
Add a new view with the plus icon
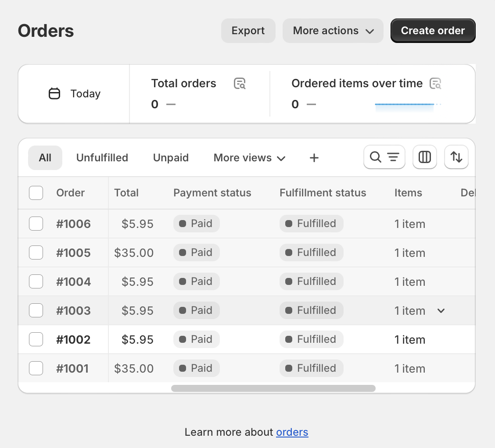[314, 158]
